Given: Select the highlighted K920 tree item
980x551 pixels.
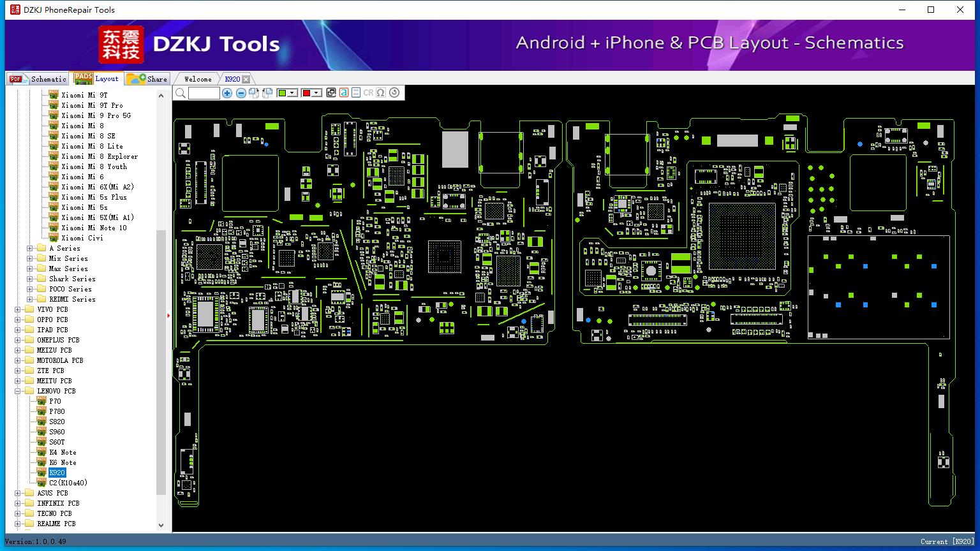Looking at the screenshot, I should (x=57, y=473).
